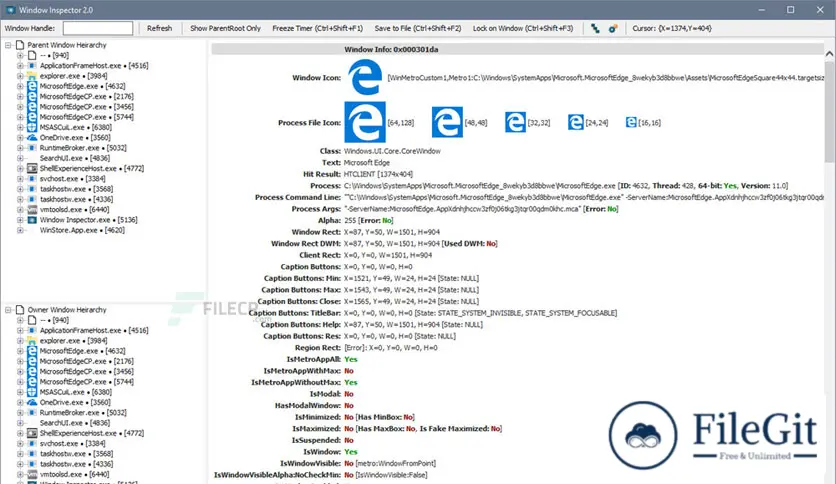The width and height of the screenshot is (836, 484).
Task: Expand MicrosoftEdge.exe 4632 node in Parent hierarchy
Action: pos(20,86)
